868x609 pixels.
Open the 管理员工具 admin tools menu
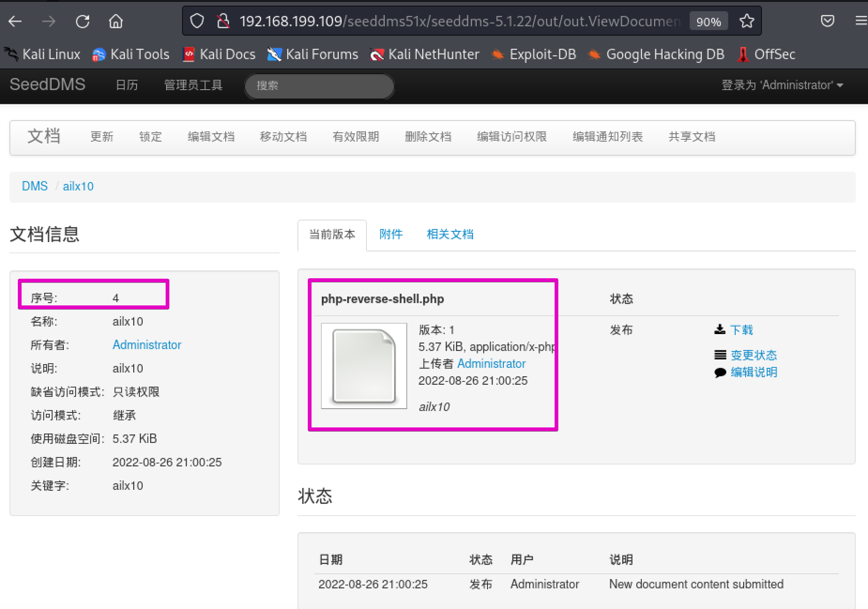[193, 85]
